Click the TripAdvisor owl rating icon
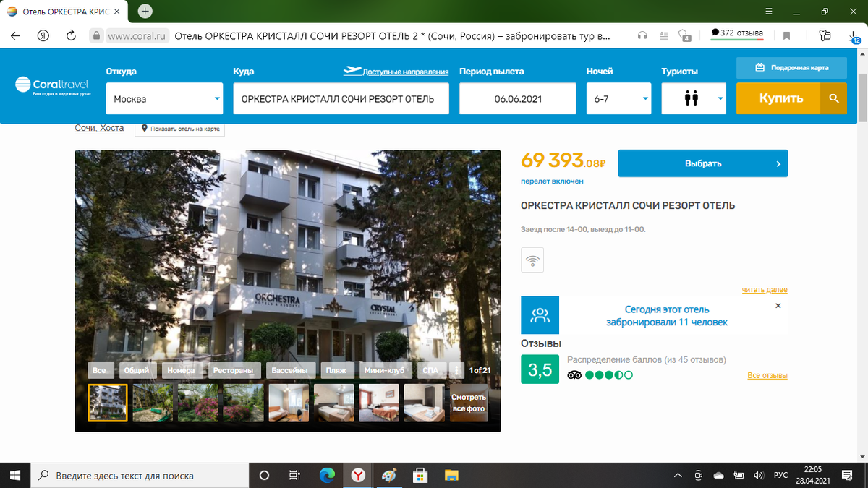The image size is (868, 488). (574, 375)
